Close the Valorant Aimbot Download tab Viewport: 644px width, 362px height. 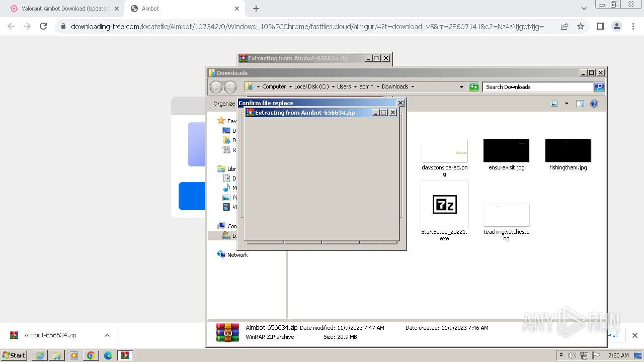[116, 9]
